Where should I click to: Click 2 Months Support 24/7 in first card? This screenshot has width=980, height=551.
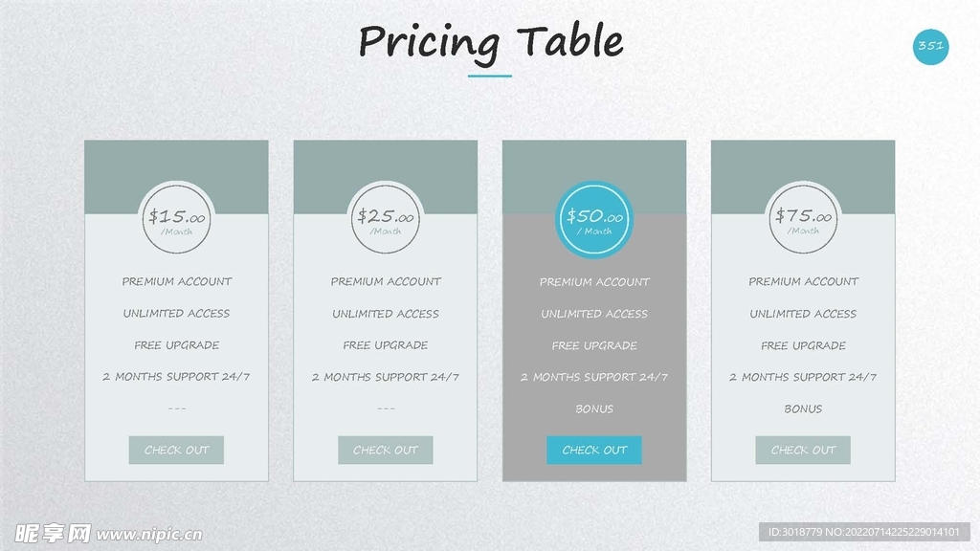point(176,377)
